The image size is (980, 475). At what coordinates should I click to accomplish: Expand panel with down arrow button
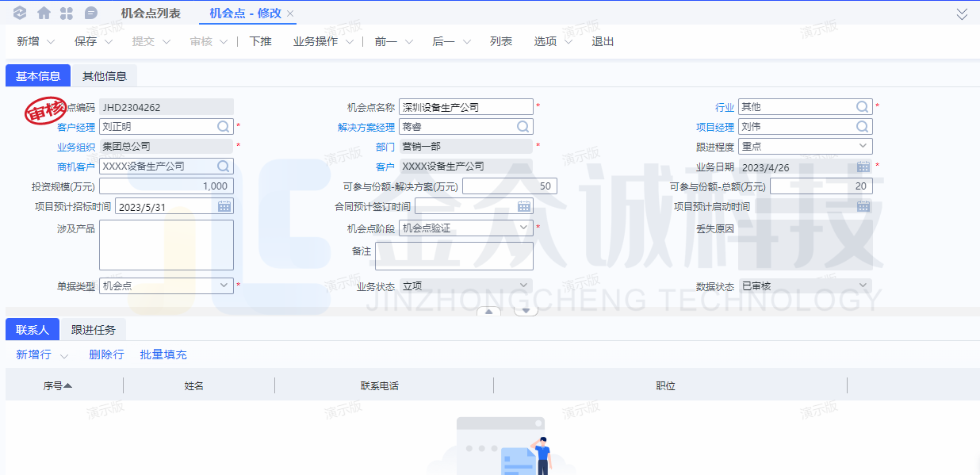526,311
